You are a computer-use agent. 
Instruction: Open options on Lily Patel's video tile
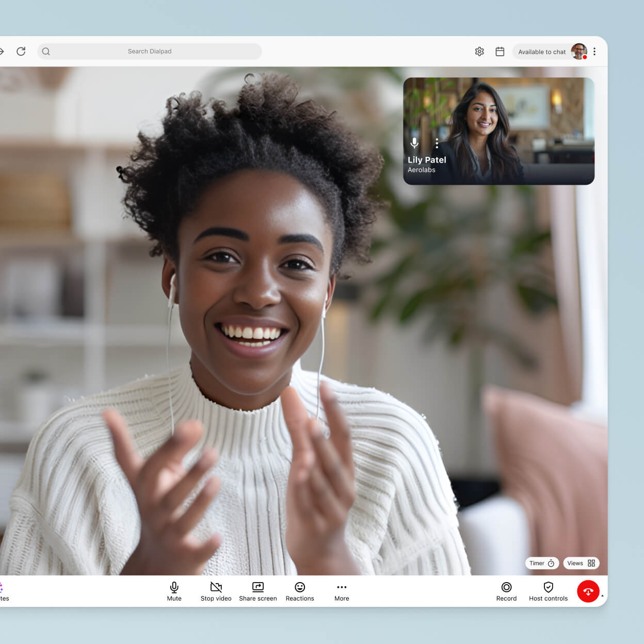click(437, 143)
